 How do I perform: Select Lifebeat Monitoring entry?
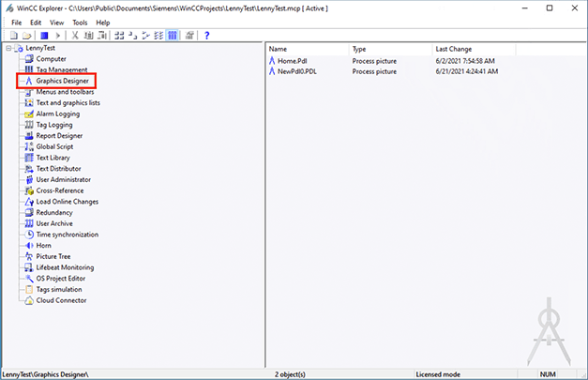coord(65,267)
